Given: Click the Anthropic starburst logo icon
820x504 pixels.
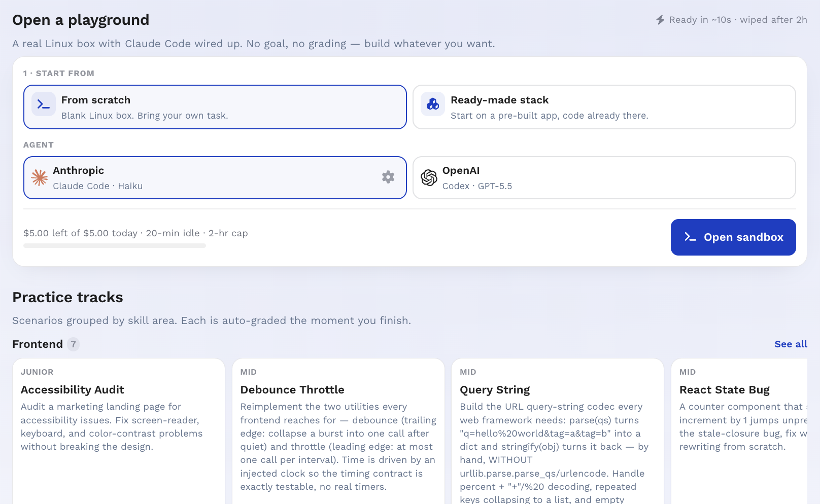Looking at the screenshot, I should point(40,177).
